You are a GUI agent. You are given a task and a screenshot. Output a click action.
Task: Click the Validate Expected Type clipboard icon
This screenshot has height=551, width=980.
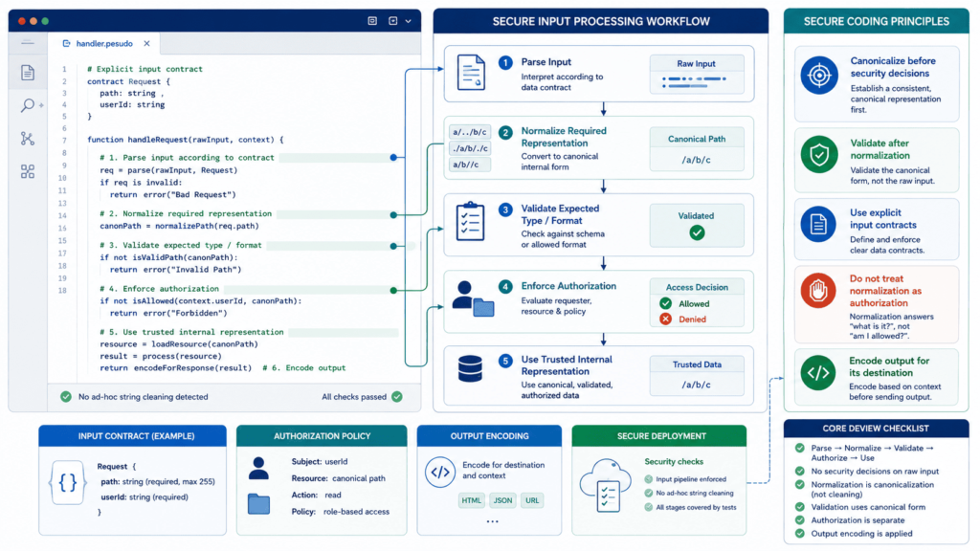(470, 221)
